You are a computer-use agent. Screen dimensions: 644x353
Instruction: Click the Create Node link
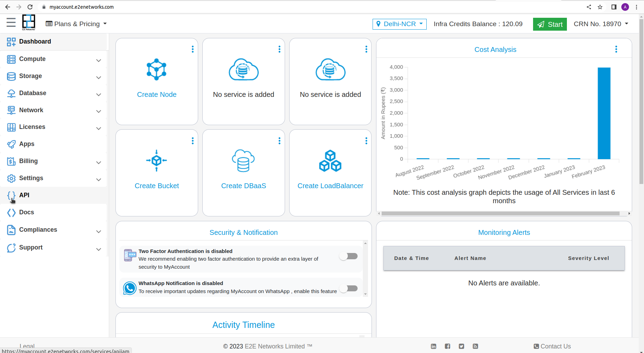pyautogui.click(x=157, y=94)
